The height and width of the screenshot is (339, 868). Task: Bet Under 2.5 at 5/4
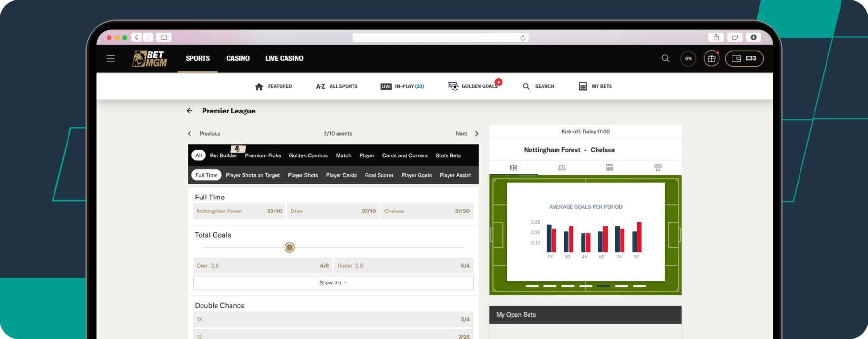(404, 266)
